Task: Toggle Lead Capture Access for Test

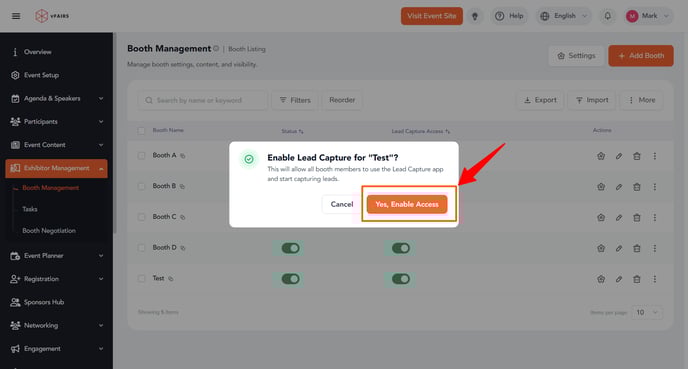Action: pyautogui.click(x=401, y=279)
